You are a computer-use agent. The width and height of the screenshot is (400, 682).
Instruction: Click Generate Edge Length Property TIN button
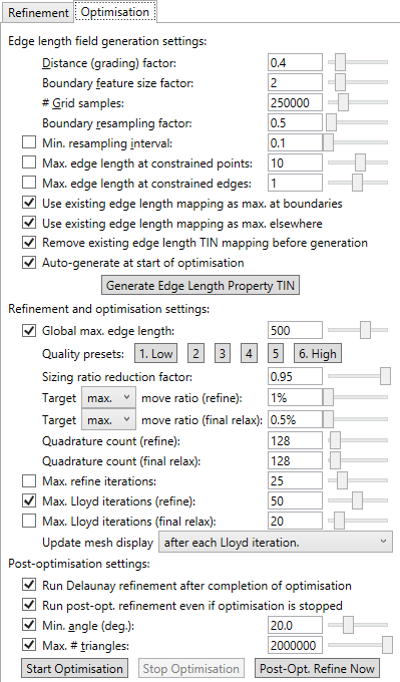pos(200,285)
